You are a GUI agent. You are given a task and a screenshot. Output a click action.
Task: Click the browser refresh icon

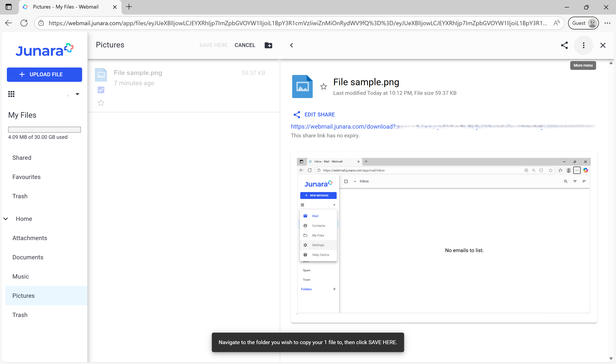[x=24, y=23]
